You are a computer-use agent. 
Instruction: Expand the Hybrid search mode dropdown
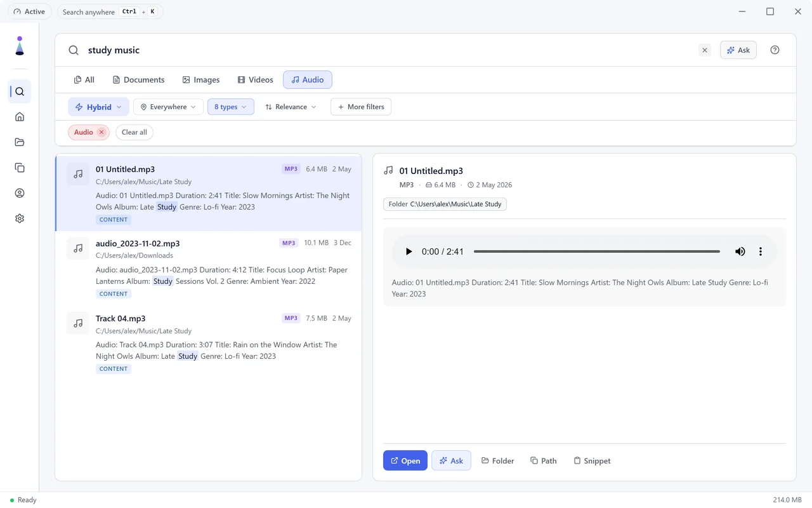(98, 107)
